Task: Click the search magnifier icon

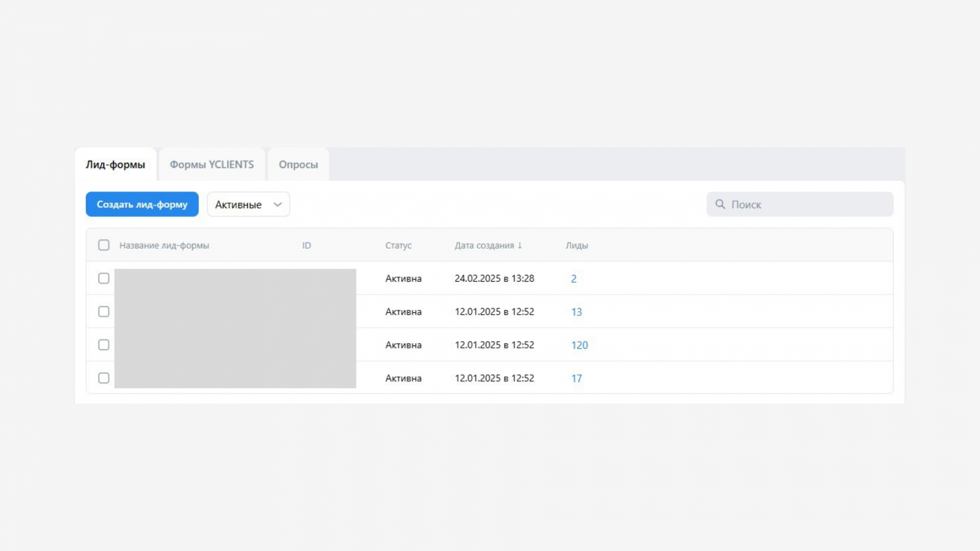Action: click(x=720, y=204)
